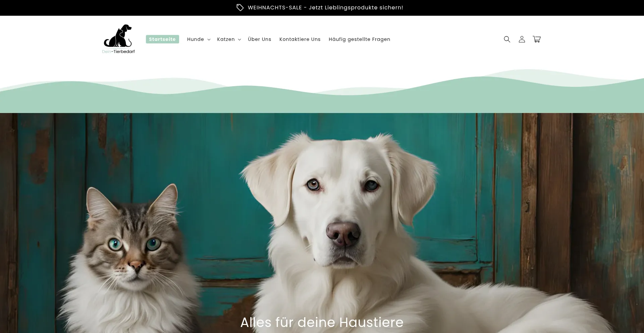Click the price tag icon in announcement bar
The image size is (644, 333).
(x=240, y=7)
